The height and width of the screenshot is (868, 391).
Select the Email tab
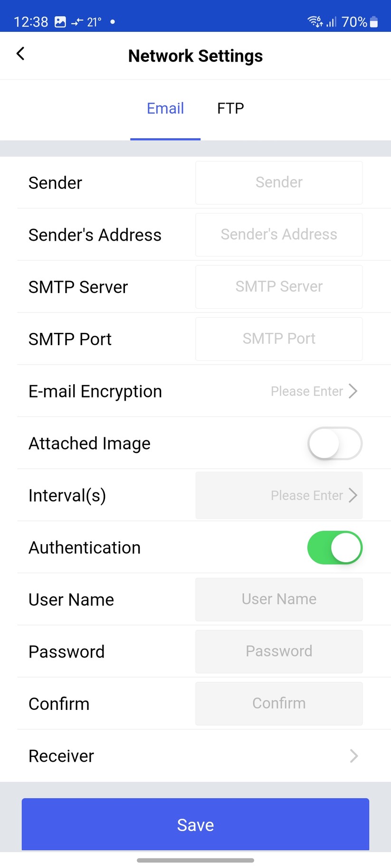pos(165,108)
